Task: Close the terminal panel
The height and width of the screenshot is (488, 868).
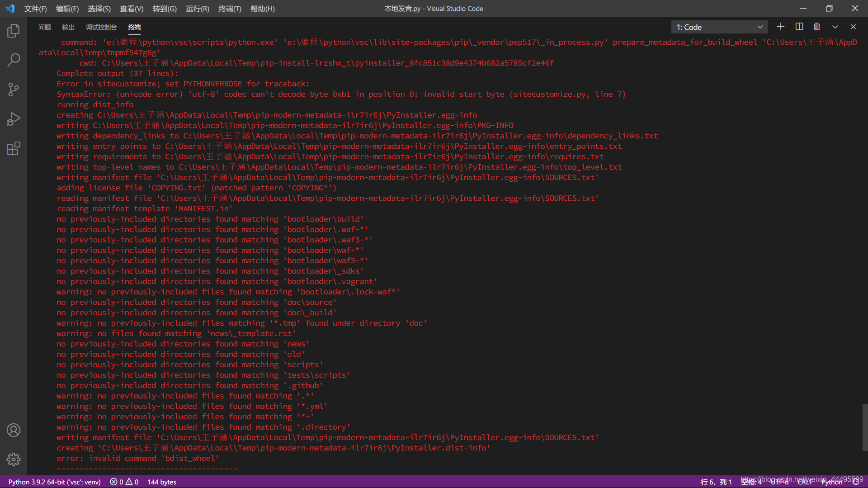Action: pos(853,27)
